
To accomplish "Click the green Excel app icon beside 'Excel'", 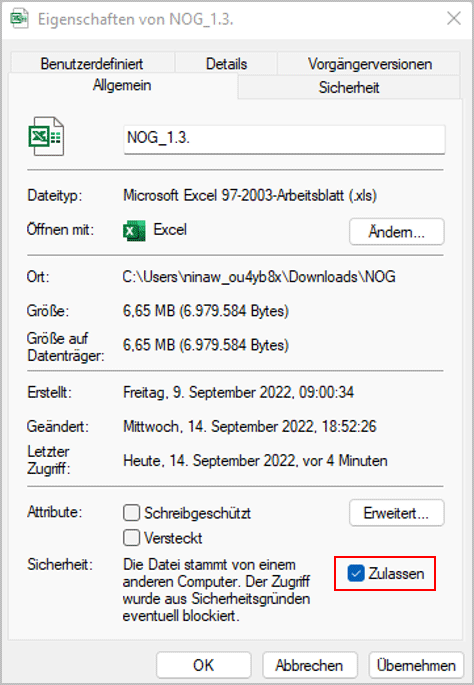I will tap(134, 231).
